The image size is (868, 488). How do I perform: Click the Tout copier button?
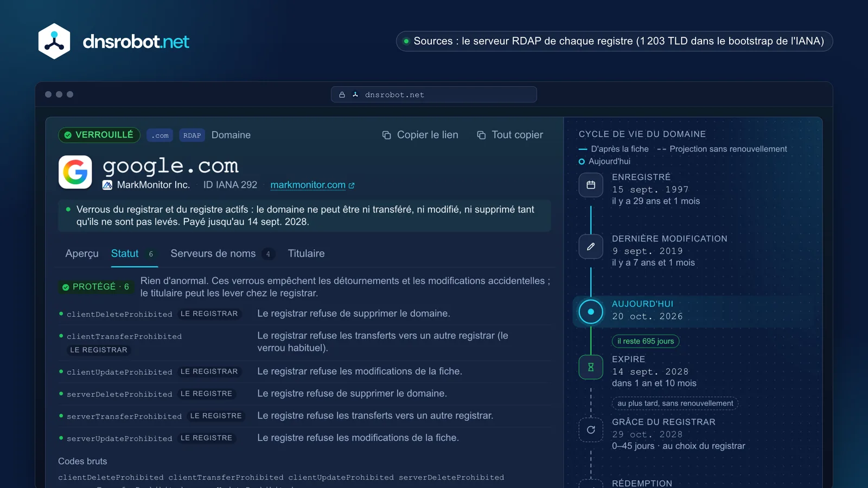coord(510,135)
